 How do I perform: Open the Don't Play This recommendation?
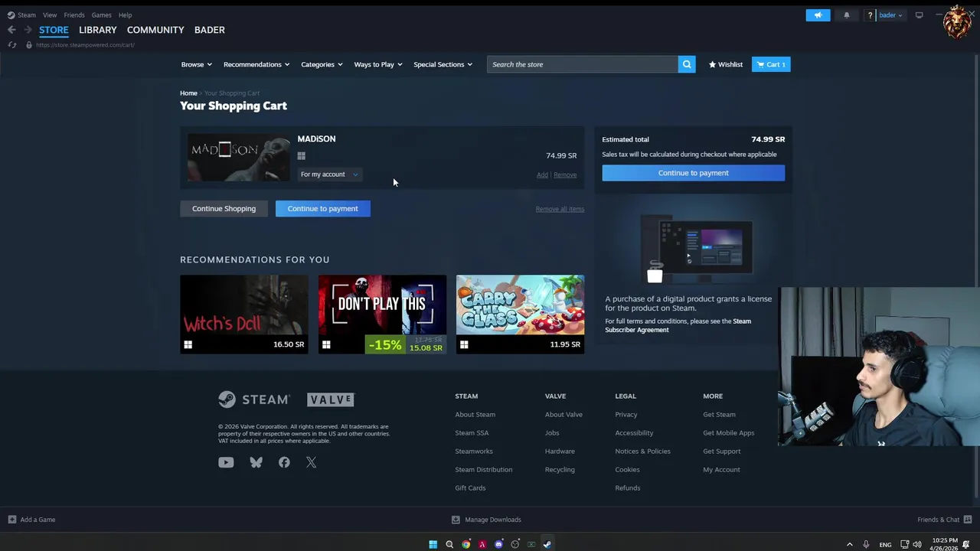(382, 315)
